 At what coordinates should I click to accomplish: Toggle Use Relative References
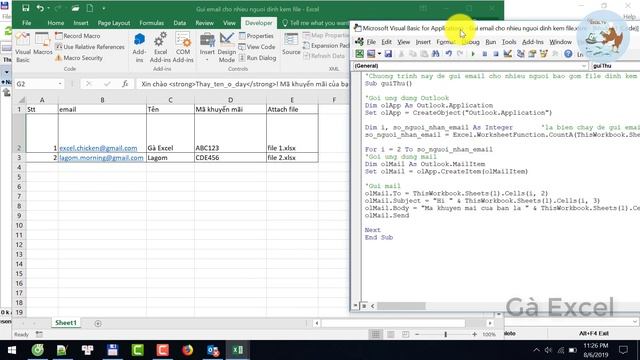pos(90,47)
